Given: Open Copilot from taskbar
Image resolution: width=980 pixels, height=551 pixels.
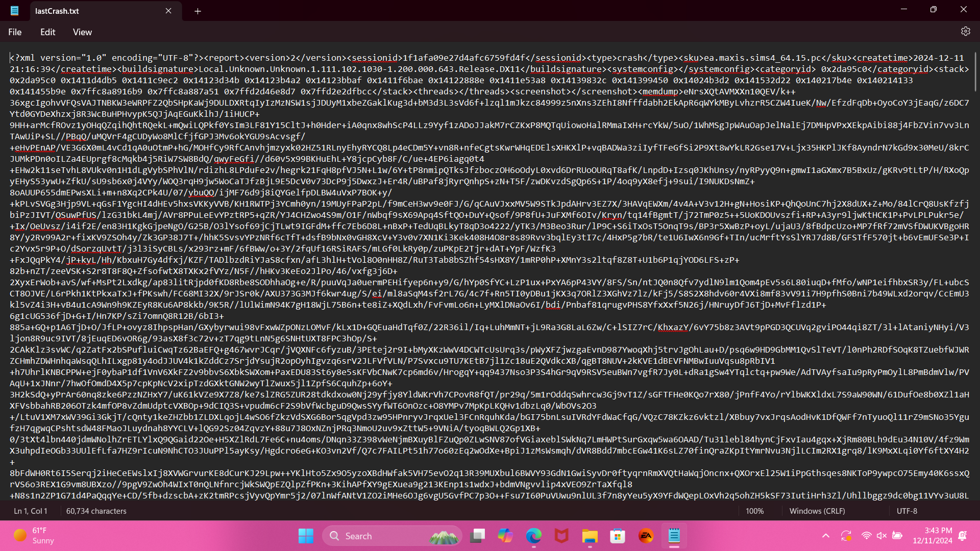Looking at the screenshot, I should (505, 536).
